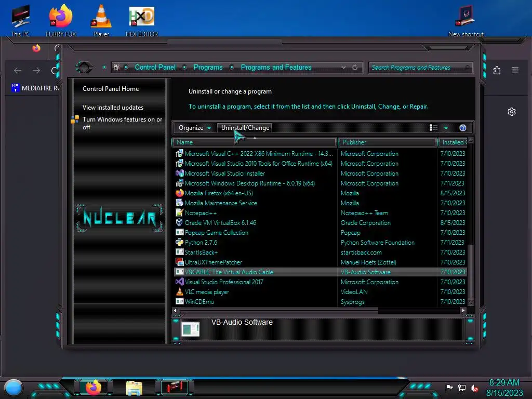Select Visual Studio Professional 2017 row
The height and width of the screenshot is (399, 532).
(320, 282)
